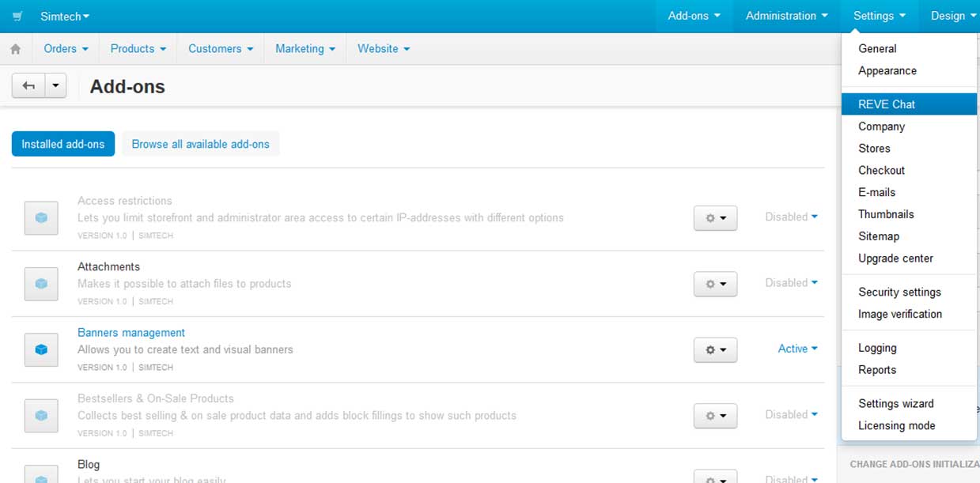This screenshot has width=980, height=483.
Task: Switch to Browse all available add-ons
Action: pos(200,144)
